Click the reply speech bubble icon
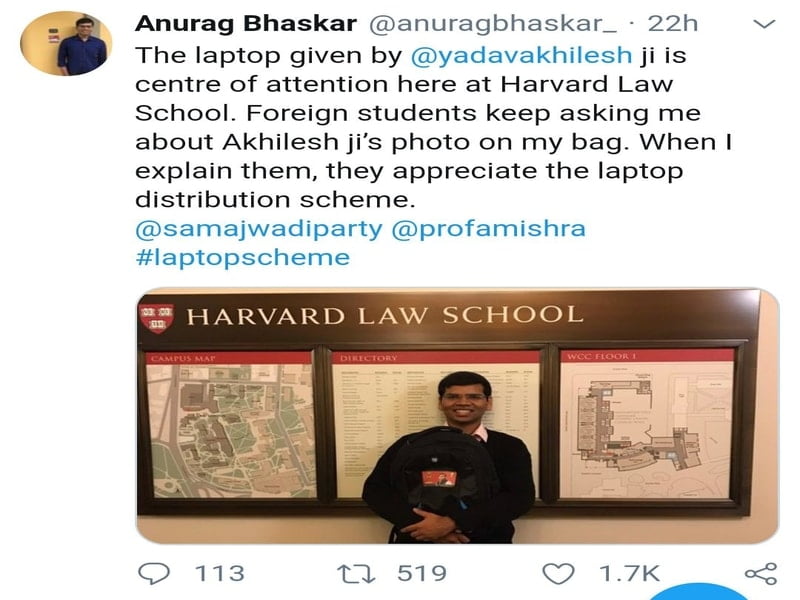This screenshot has width=800, height=600. pos(154,573)
